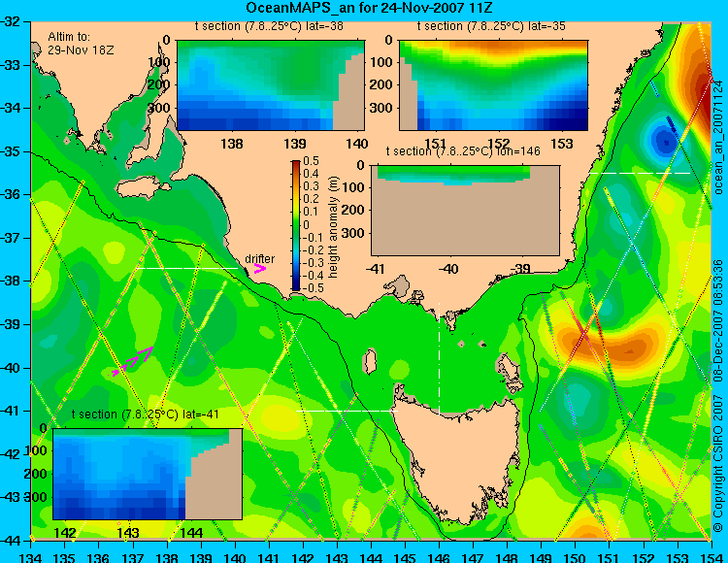Screen dimensions: 728x563
Task: Click the magenta drifter track arrows near 137°E
Action: tap(132, 361)
